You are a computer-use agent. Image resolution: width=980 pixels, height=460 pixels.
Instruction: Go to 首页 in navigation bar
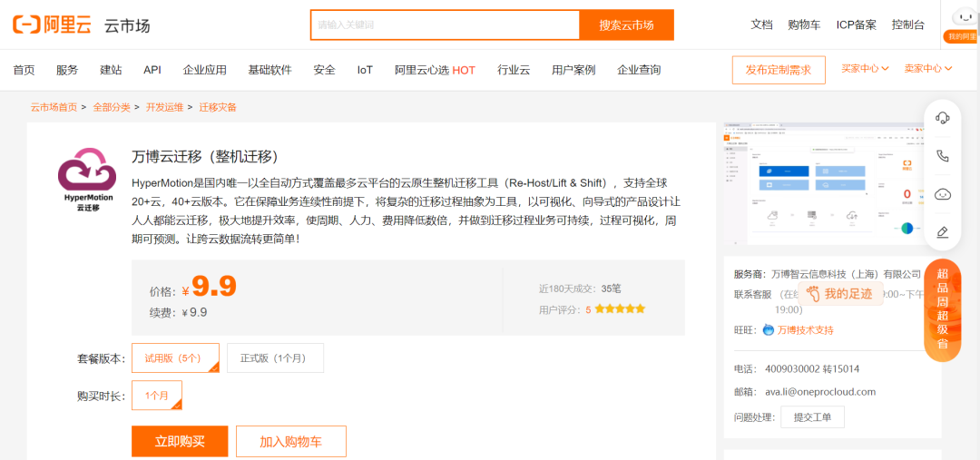(x=24, y=70)
